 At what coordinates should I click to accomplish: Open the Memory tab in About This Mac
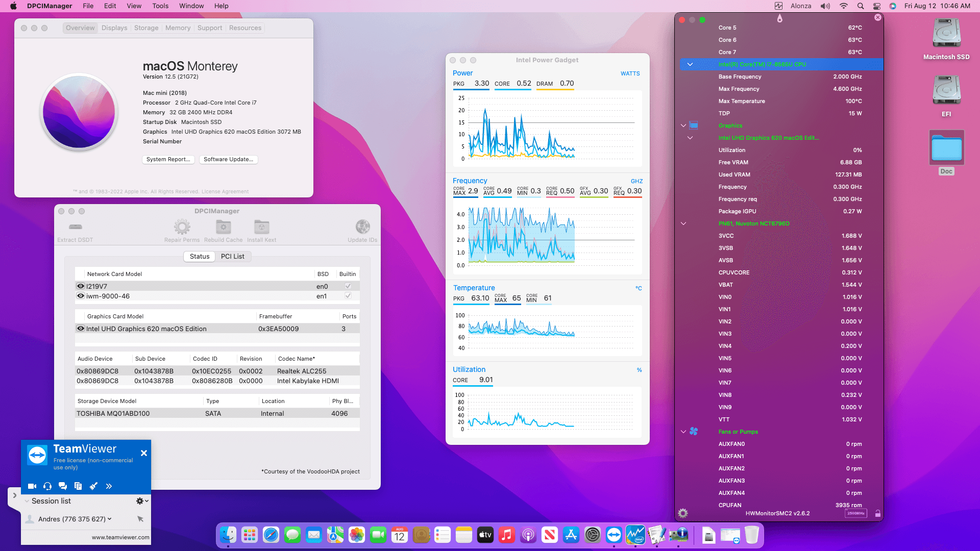click(x=178, y=28)
